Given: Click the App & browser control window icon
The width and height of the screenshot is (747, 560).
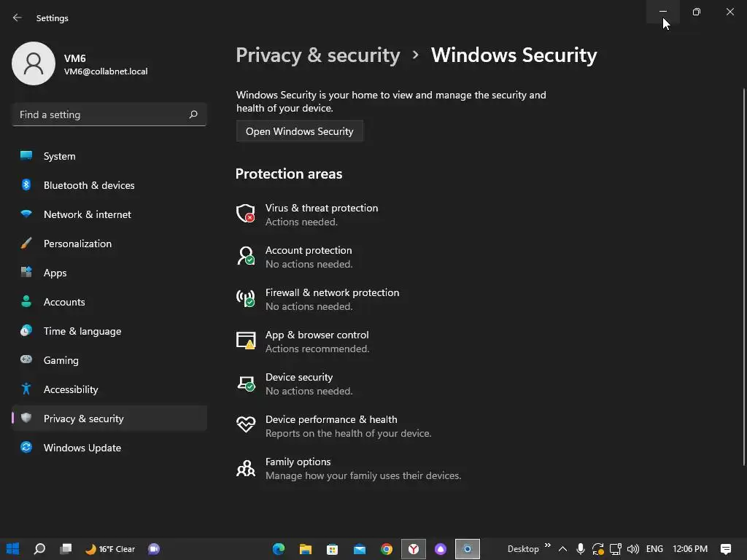Looking at the screenshot, I should [x=246, y=341].
